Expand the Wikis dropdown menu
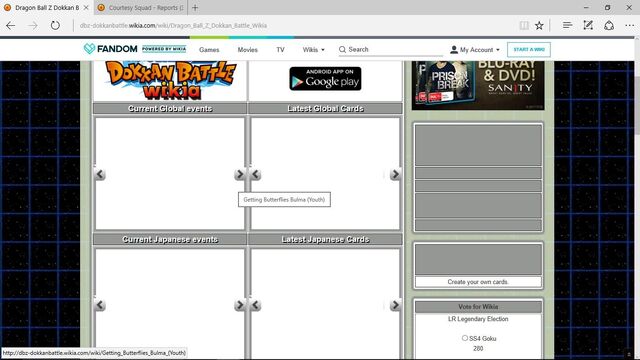The image size is (640, 360). point(313,49)
